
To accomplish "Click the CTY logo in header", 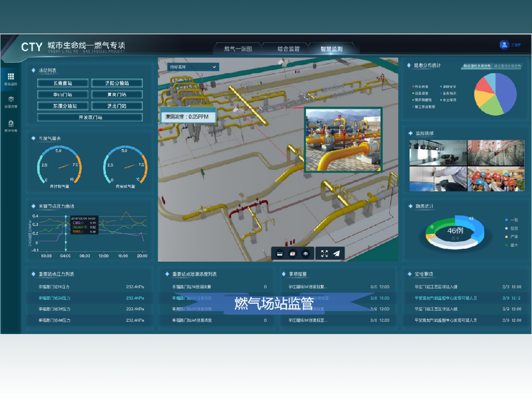I will (x=32, y=47).
